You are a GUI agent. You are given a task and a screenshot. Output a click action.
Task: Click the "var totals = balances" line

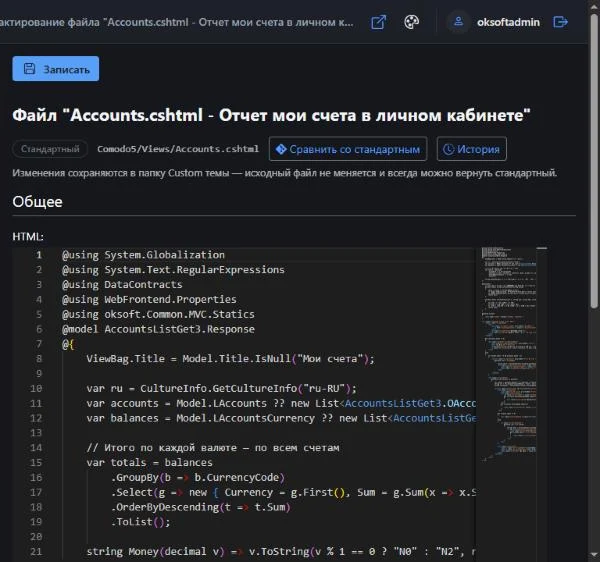(x=149, y=463)
